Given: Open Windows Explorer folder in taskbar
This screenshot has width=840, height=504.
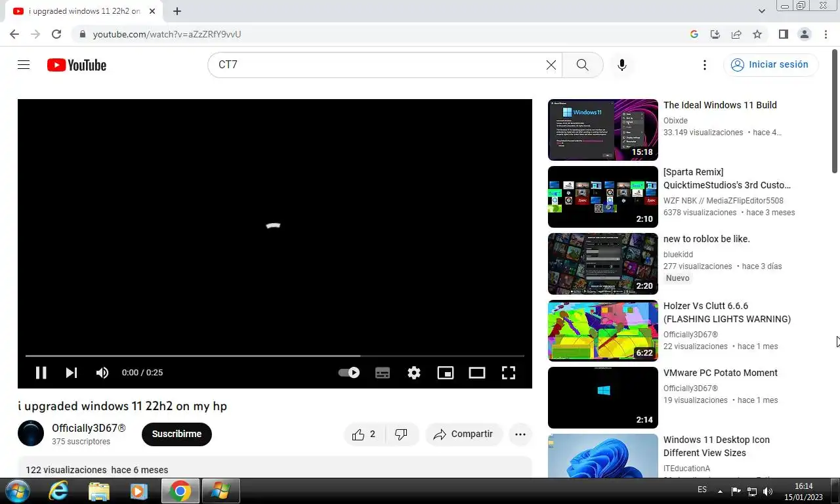Looking at the screenshot, I should point(98,491).
